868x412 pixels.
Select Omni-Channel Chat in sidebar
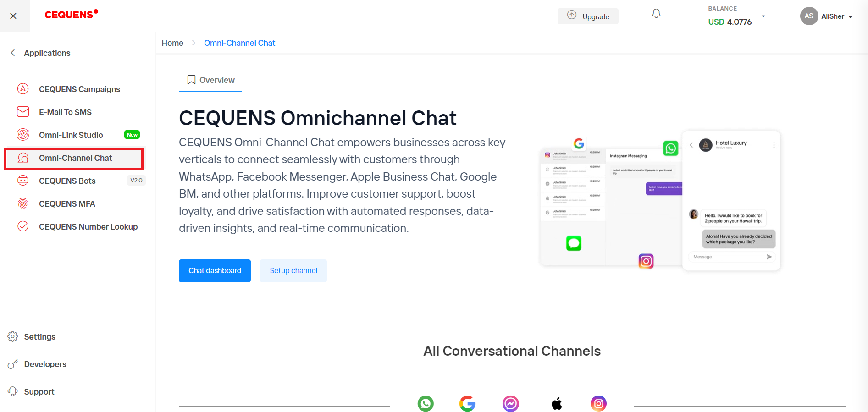pos(73,158)
